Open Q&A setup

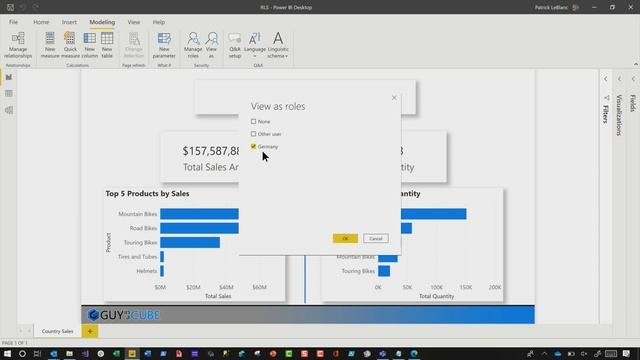click(235, 45)
